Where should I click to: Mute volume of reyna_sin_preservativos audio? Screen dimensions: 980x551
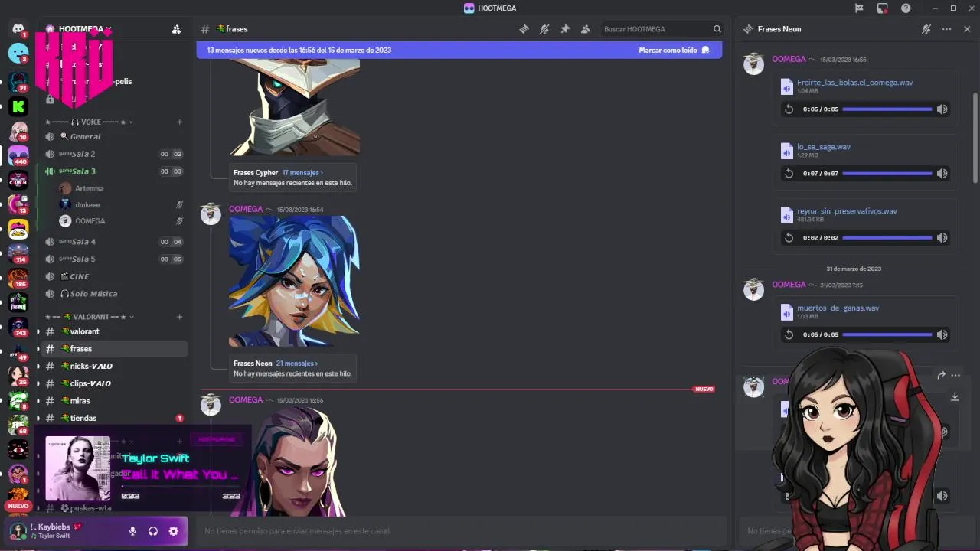(x=942, y=238)
